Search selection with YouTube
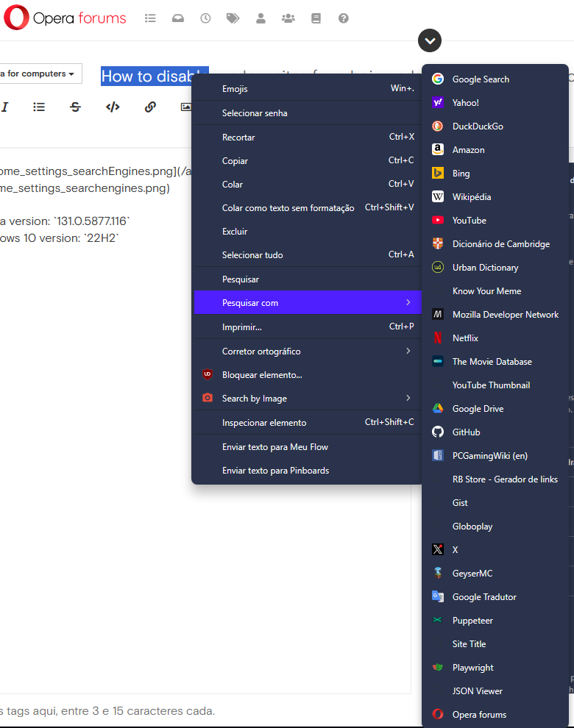Screen dimensions: 574x728 coord(495,220)
